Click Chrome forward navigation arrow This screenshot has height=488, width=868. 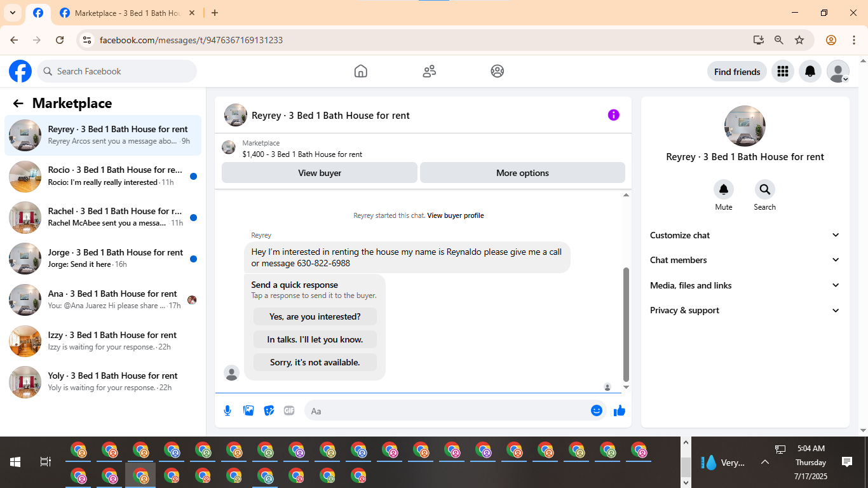[37, 40]
